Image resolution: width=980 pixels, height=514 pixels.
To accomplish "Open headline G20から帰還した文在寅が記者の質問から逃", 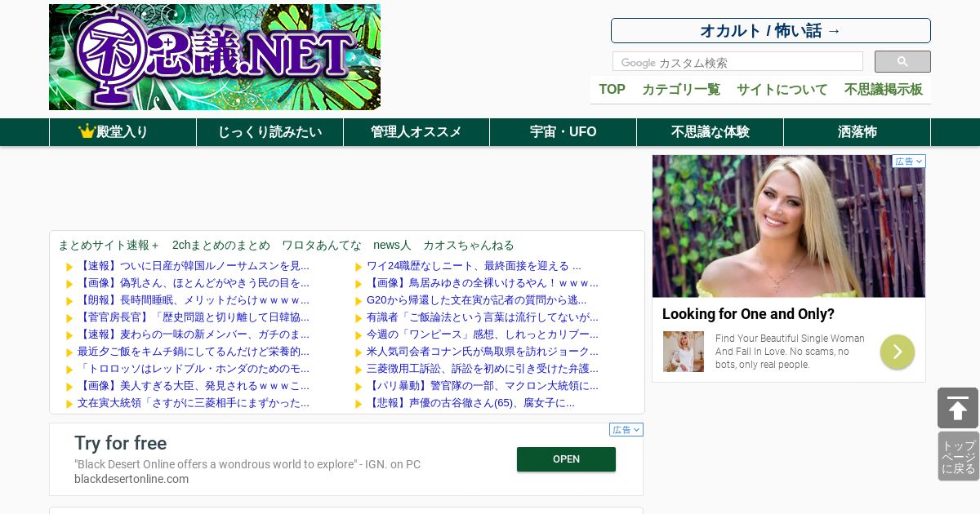I will (477, 300).
